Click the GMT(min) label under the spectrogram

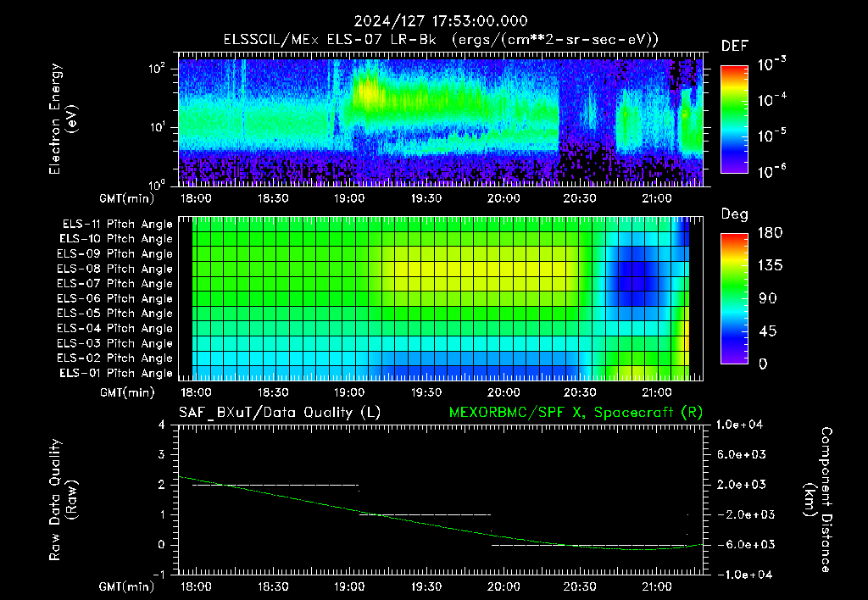[x=127, y=198]
